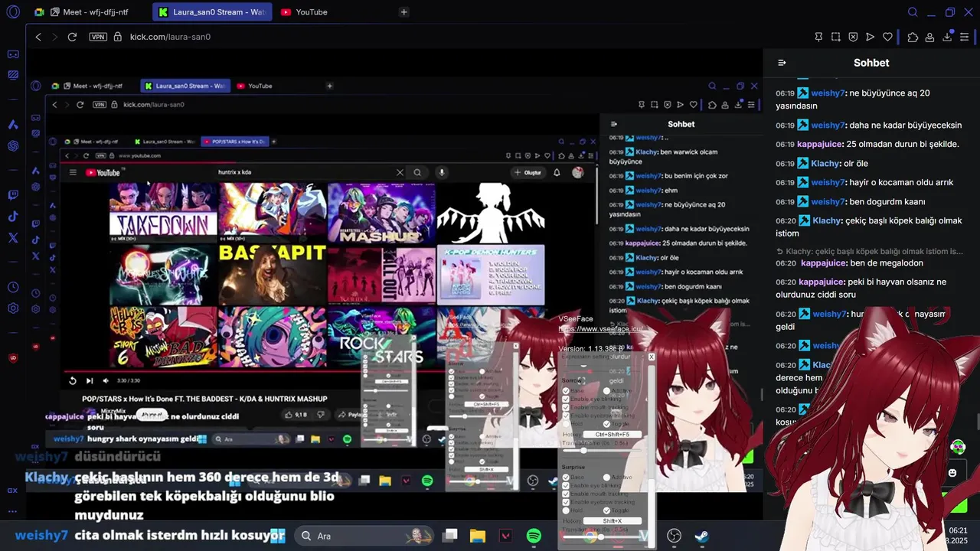
Task: Click the VPN badge in address bar
Action: pyautogui.click(x=98, y=37)
